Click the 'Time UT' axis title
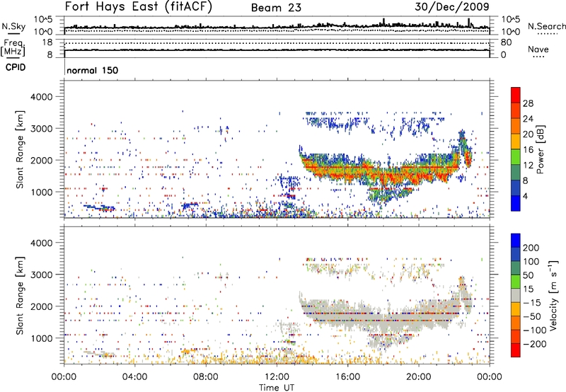This screenshot has width=566, height=392. point(277,388)
